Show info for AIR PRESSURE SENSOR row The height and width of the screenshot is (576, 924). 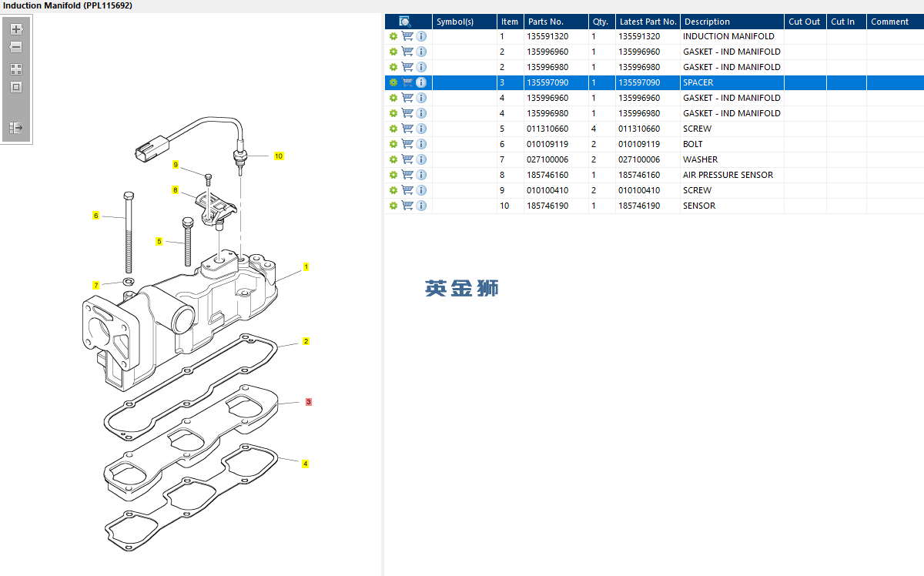pos(421,175)
